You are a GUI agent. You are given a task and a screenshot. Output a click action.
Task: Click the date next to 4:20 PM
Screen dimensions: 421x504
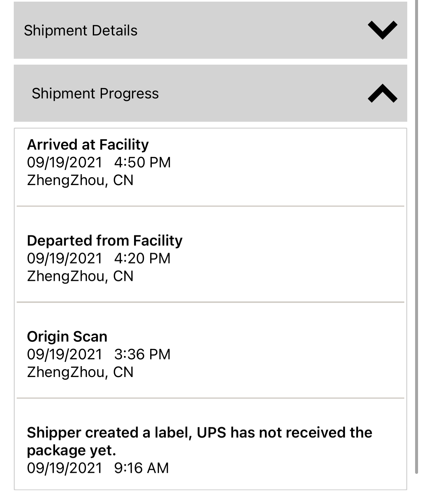pos(65,258)
